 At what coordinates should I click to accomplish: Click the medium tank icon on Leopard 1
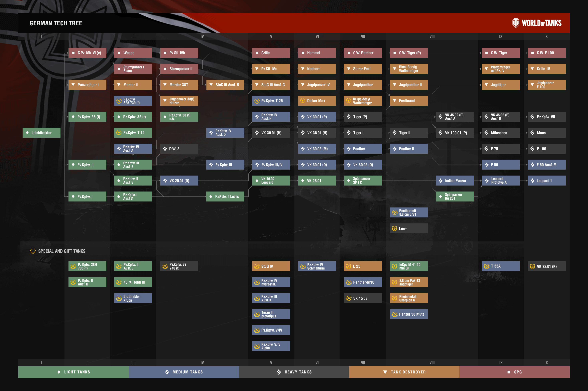pos(532,181)
